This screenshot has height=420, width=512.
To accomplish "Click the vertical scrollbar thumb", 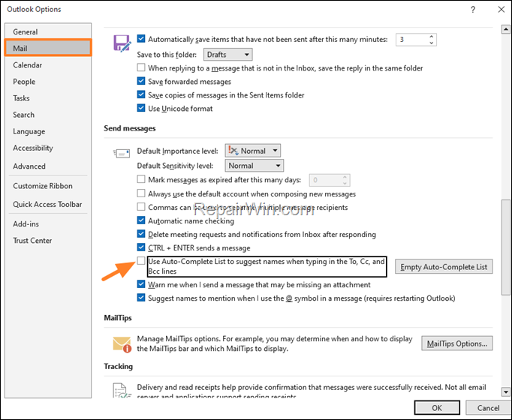I will (x=506, y=247).
